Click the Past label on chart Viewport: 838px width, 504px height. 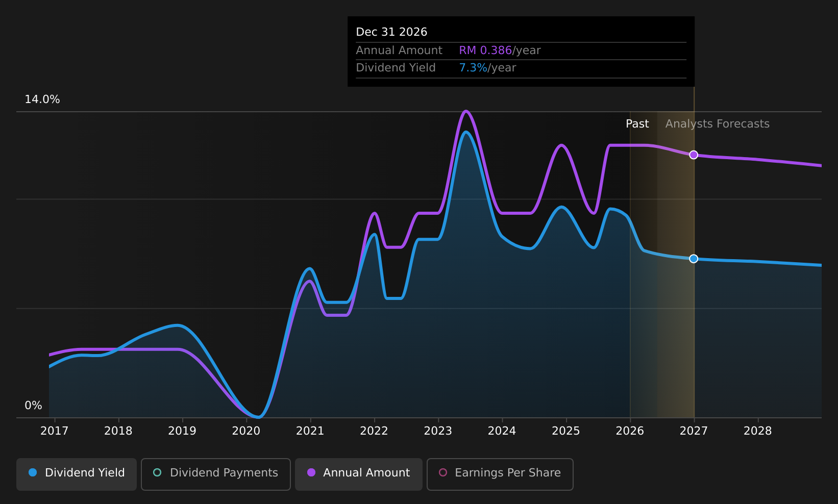pos(637,124)
